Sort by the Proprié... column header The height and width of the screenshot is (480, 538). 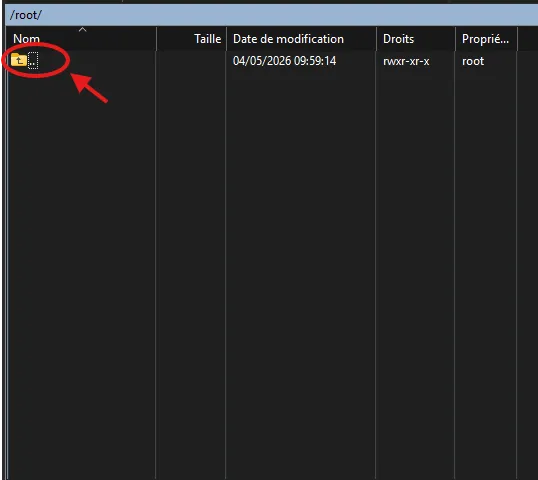[x=486, y=39]
